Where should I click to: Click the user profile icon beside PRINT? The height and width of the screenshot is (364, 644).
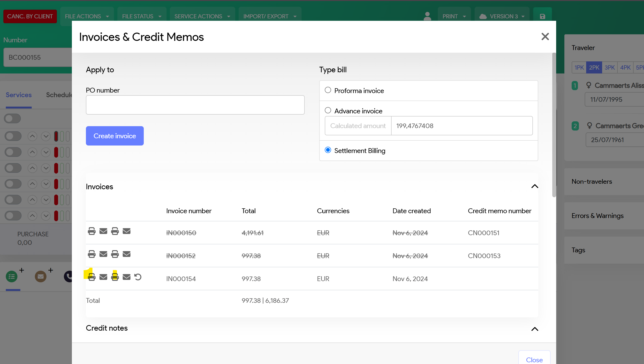(x=427, y=16)
